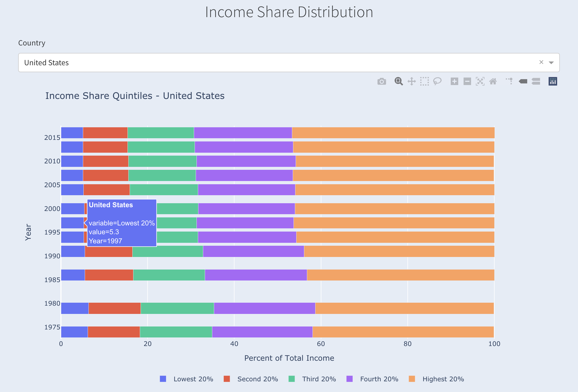Enable box select mode
The height and width of the screenshot is (392, 578).
[424, 81]
